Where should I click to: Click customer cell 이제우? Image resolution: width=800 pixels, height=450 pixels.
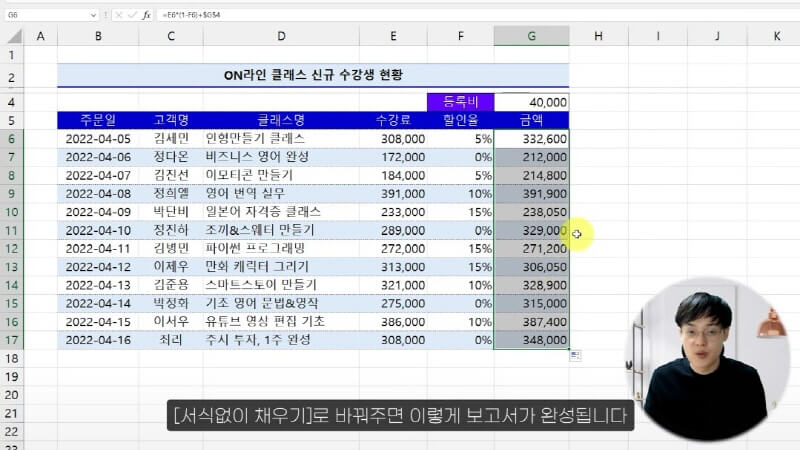click(171, 267)
